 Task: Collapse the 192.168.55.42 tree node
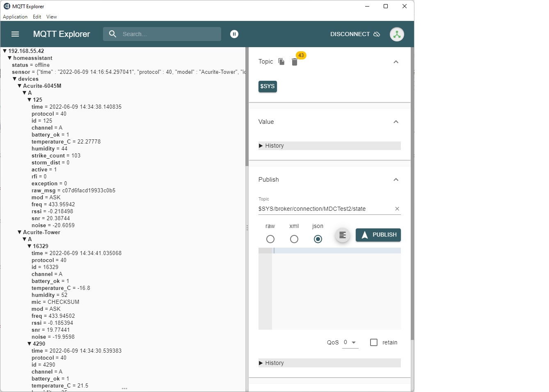(5, 51)
